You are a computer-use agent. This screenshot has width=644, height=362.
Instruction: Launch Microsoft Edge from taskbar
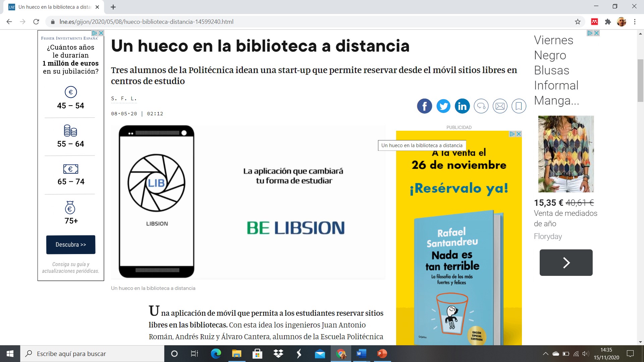(216, 354)
